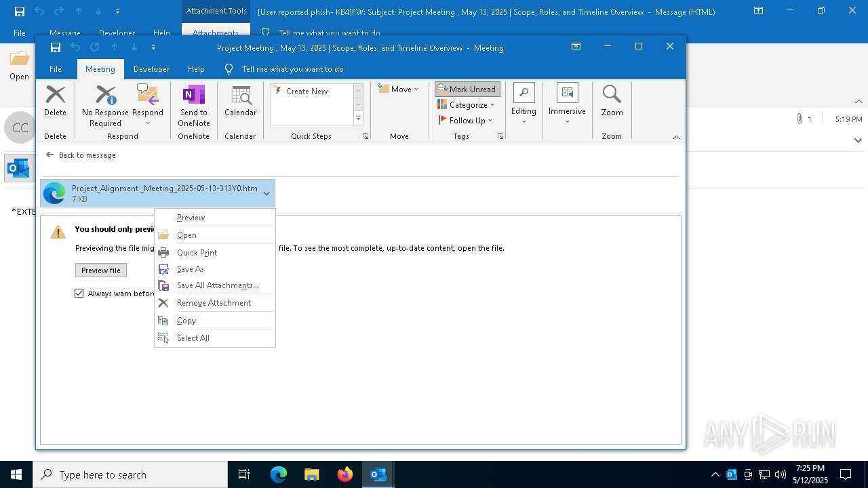Expand the Quick Steps gallery arrow
868x488 pixels.
point(359,119)
